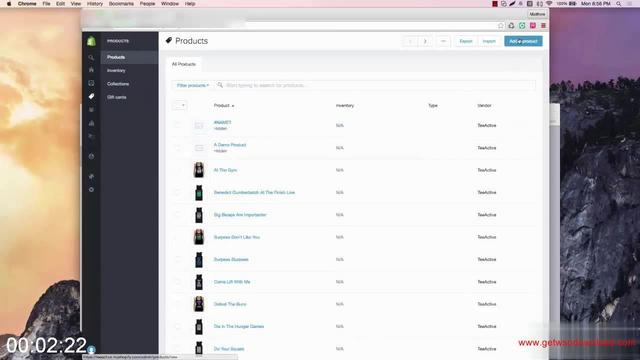640x360 pixels.
Task: Select Inventory in the sidebar submenu
Action: click(116, 71)
